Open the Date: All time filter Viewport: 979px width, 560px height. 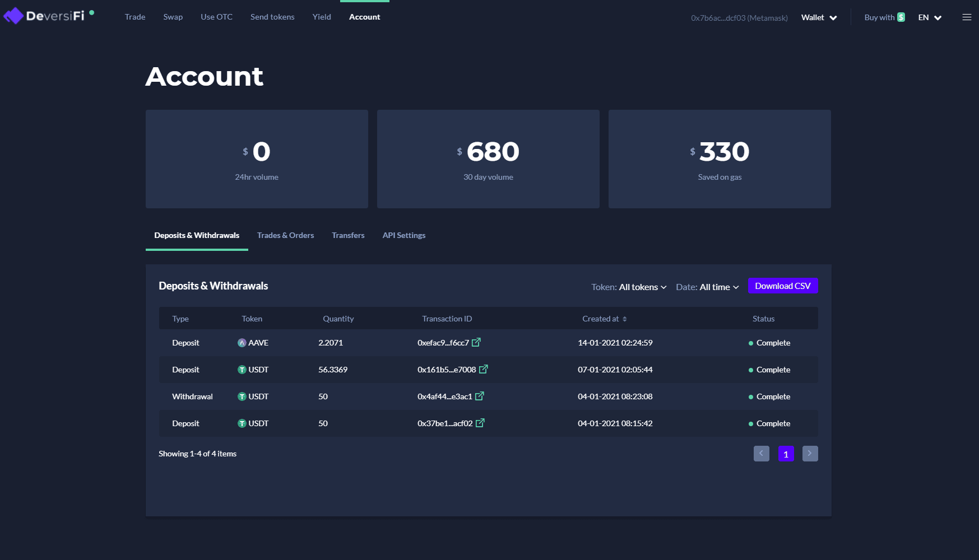[x=707, y=287]
